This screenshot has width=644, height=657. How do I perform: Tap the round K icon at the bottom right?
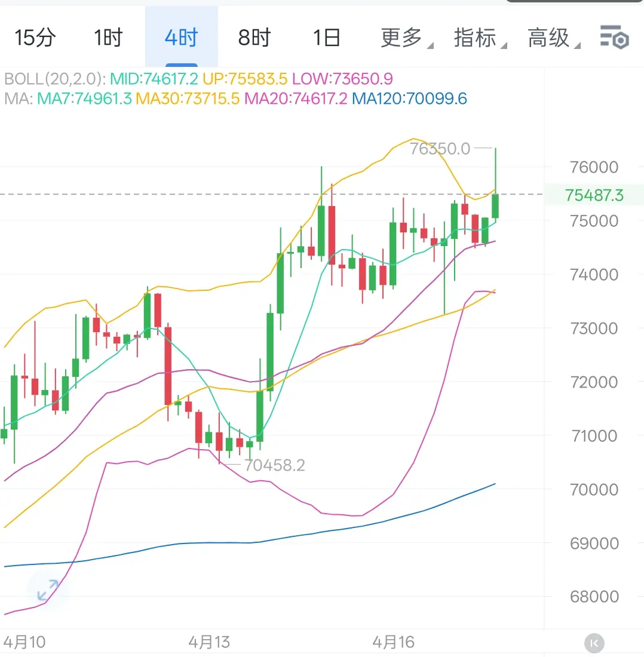click(x=594, y=643)
